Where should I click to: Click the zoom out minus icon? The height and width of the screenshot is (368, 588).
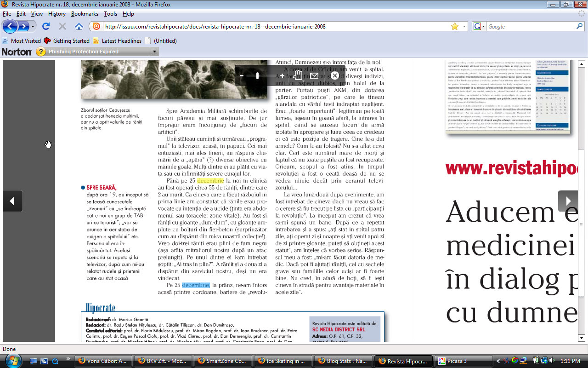[242, 76]
